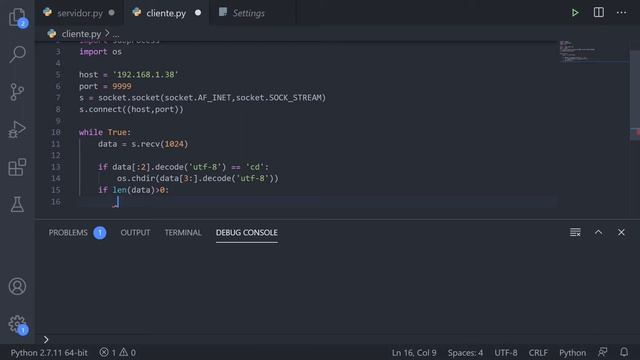Change indentation via Spaces: 4
The image size is (640, 360).
[x=465, y=352]
